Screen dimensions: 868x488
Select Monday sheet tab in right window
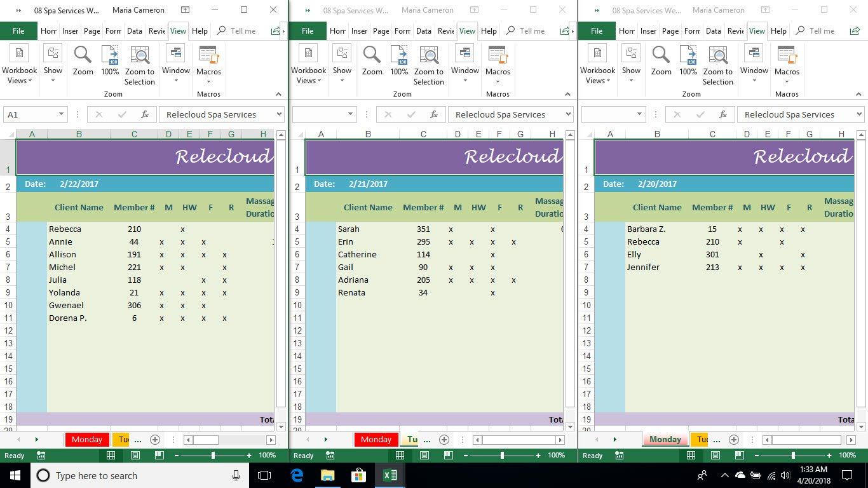coord(665,439)
